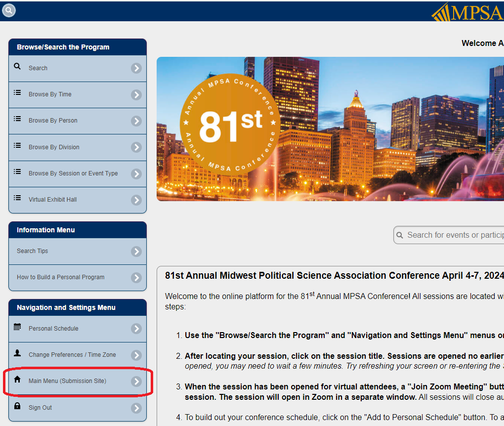
Task: View the Personal Schedule
Action: [78, 329]
